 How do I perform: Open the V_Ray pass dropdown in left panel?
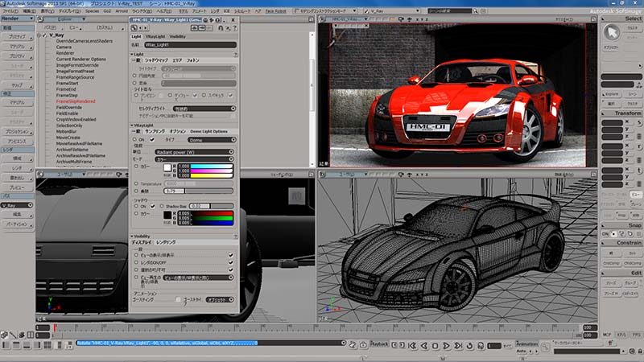17,205
